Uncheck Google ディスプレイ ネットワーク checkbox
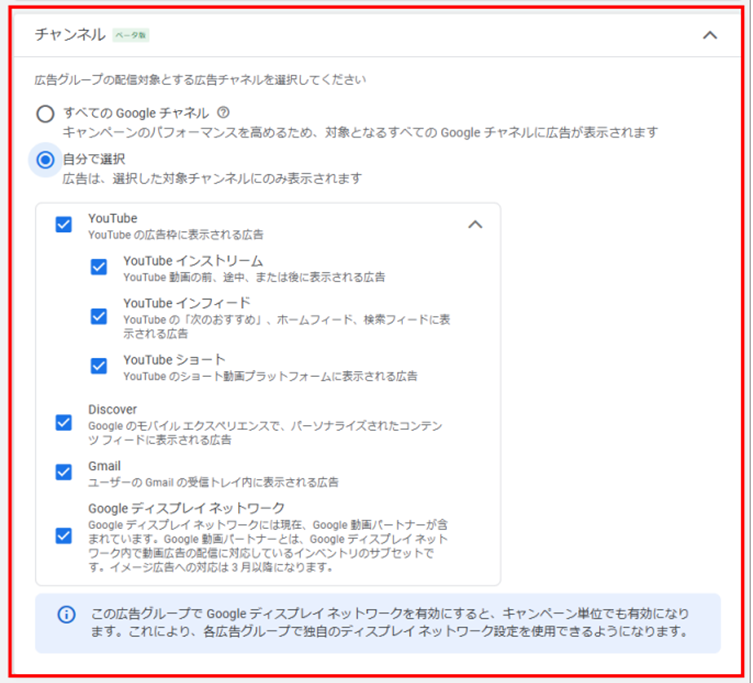753x683 pixels. click(64, 536)
